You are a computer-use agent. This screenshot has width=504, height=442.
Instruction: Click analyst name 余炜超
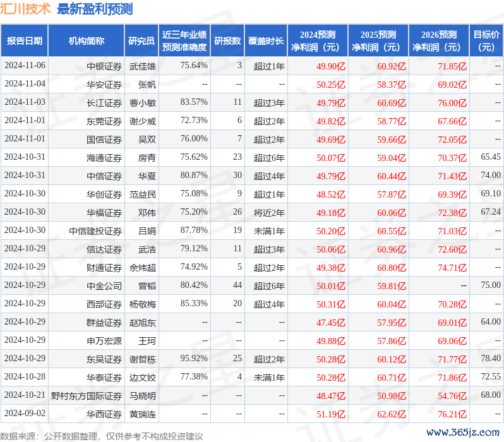(x=143, y=268)
